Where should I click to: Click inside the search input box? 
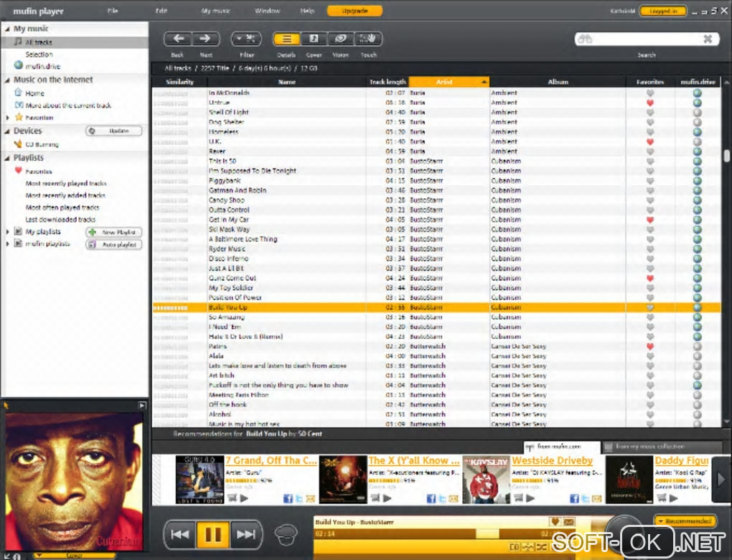click(647, 39)
